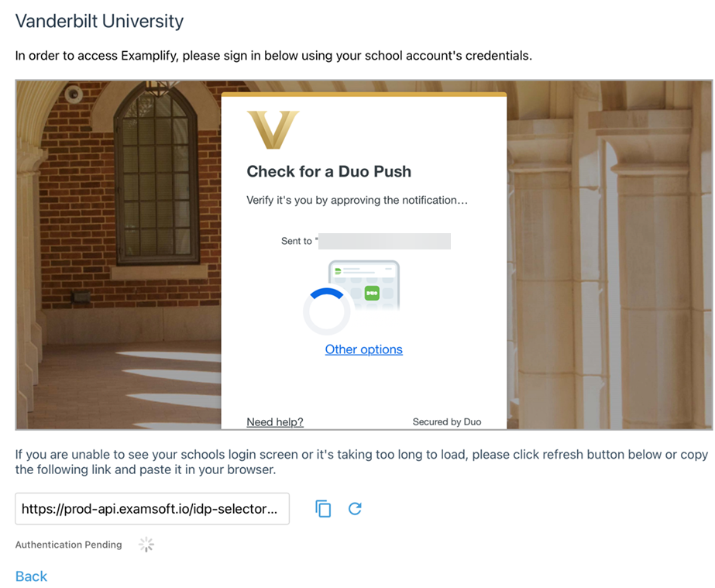Image resolution: width=715 pixels, height=588 pixels.
Task: Click the phone illustration in Duo prompt
Action: coord(364,286)
